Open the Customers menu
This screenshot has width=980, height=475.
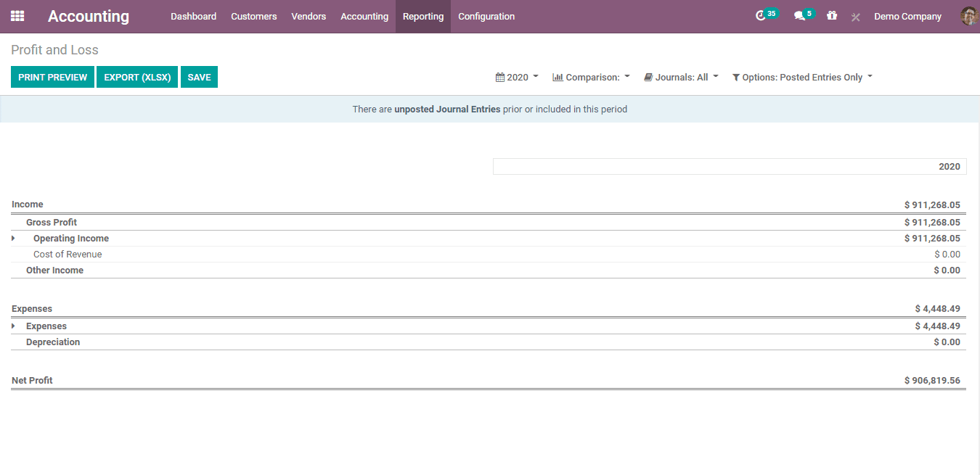click(x=253, y=16)
